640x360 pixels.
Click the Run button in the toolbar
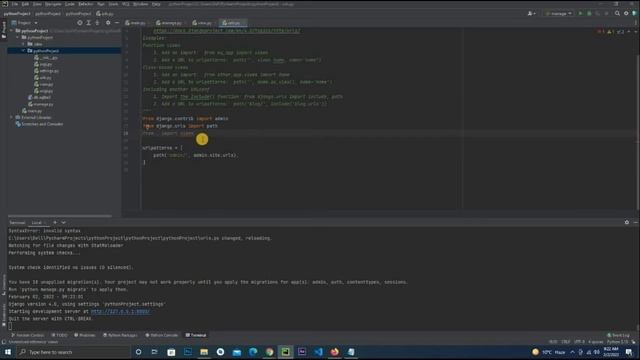580,13
